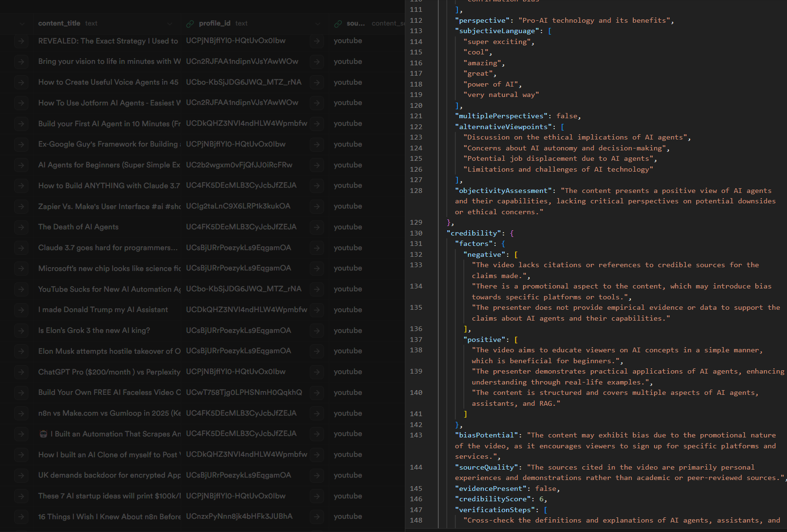Open arrow before 'Build Your Own FREE AI Faceless Video'

[21, 392]
